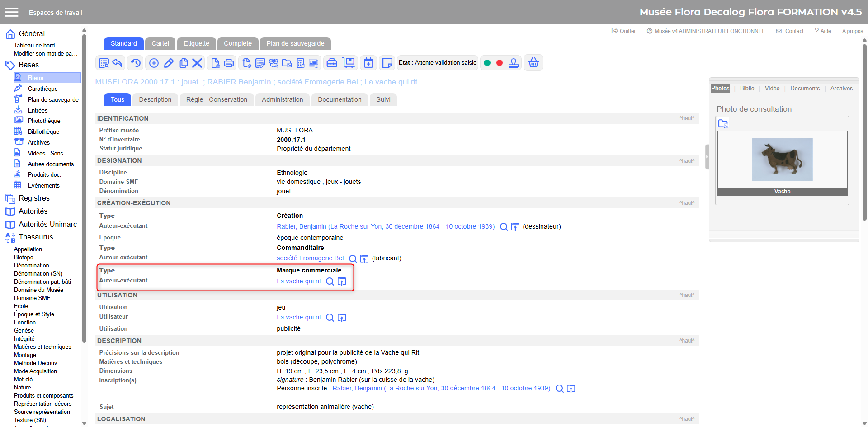This screenshot has height=427, width=868.
Task: Click the add new record plus icon
Action: (x=154, y=63)
